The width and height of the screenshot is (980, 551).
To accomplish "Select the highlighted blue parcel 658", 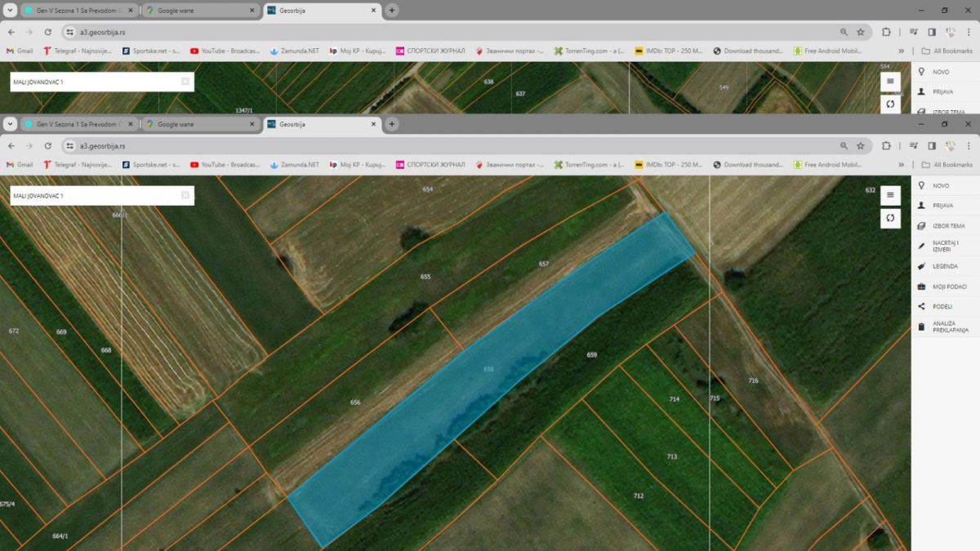I will (x=488, y=370).
